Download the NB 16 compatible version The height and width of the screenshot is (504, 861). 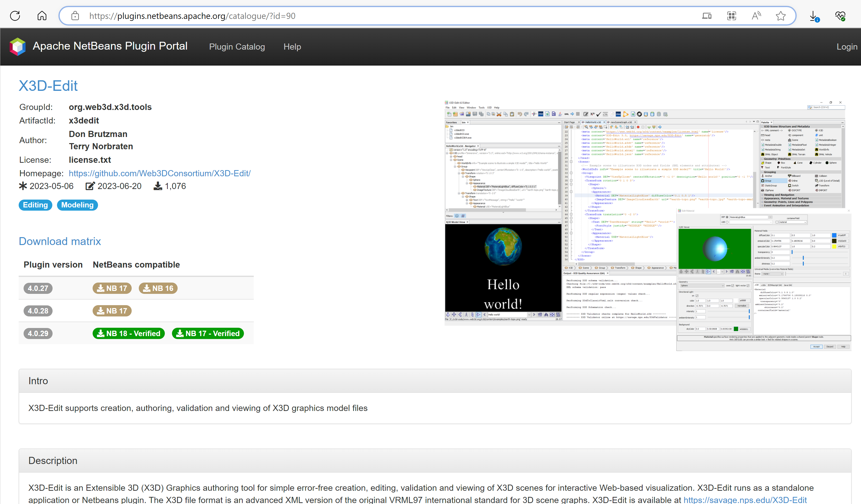pos(157,288)
